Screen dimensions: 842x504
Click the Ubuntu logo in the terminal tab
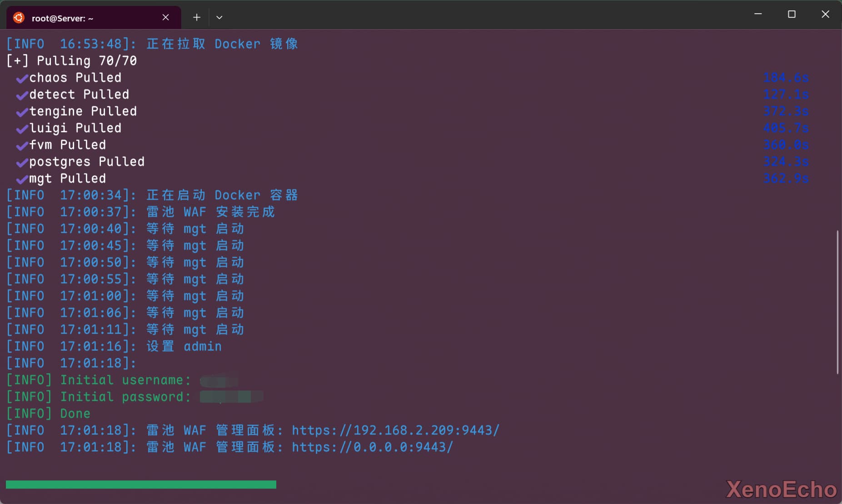point(19,18)
